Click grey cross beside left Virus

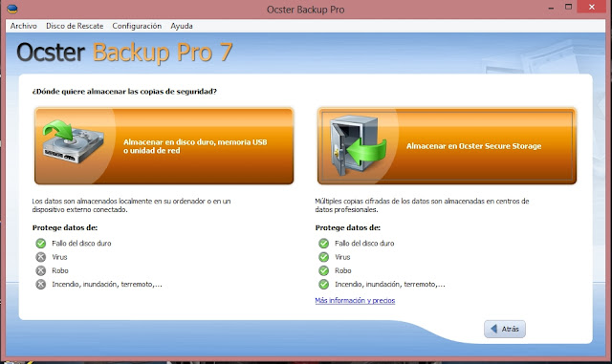coord(40,257)
